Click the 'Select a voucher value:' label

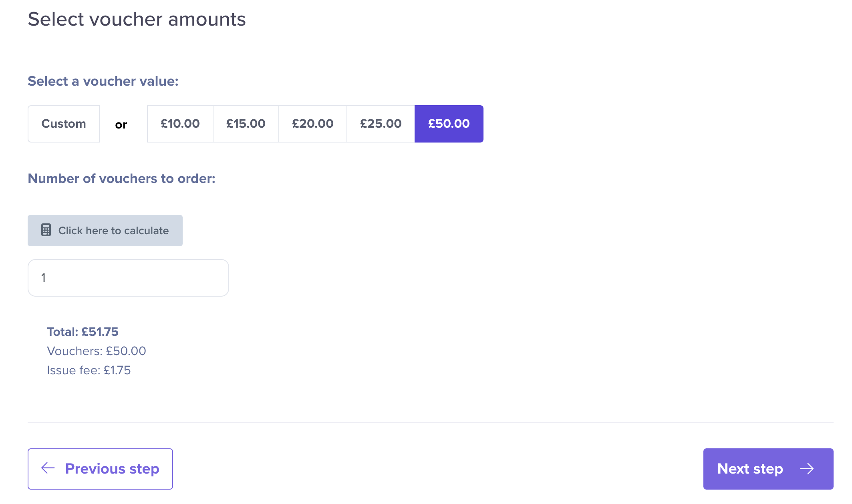click(103, 81)
